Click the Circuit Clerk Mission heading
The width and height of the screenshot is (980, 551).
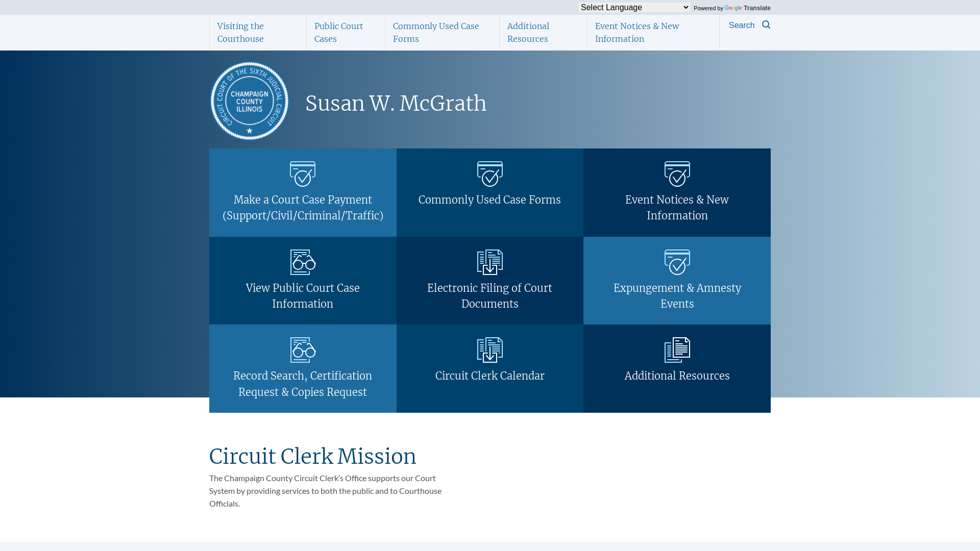tap(313, 457)
